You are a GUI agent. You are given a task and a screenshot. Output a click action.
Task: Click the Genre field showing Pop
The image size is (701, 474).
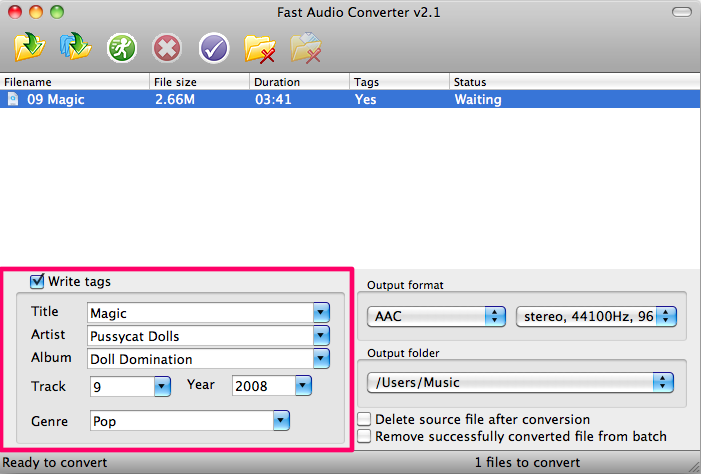(182, 421)
